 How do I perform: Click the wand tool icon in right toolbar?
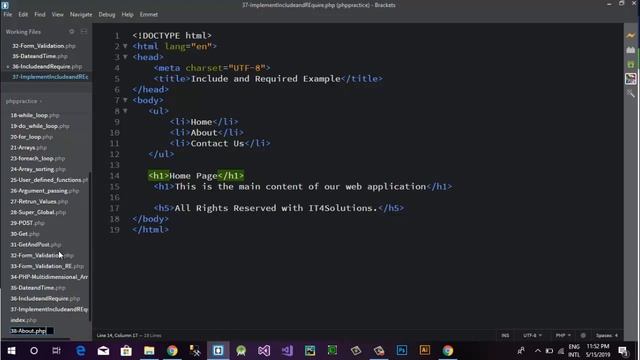pyautogui.click(x=631, y=93)
